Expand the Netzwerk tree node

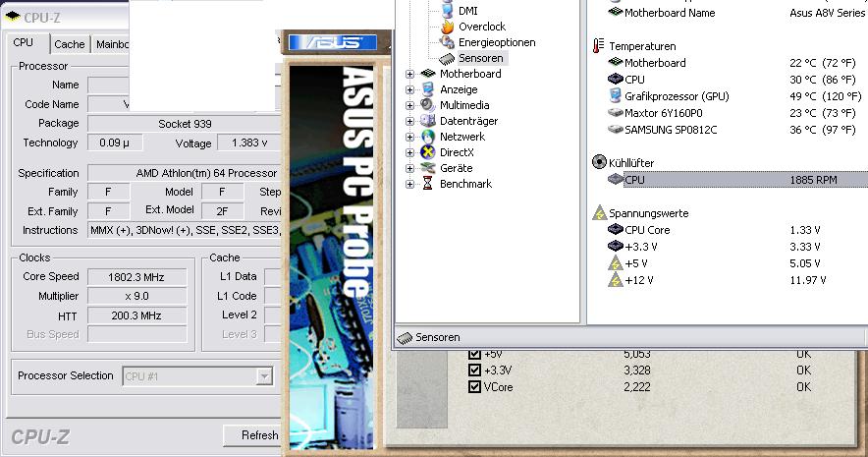pos(409,137)
